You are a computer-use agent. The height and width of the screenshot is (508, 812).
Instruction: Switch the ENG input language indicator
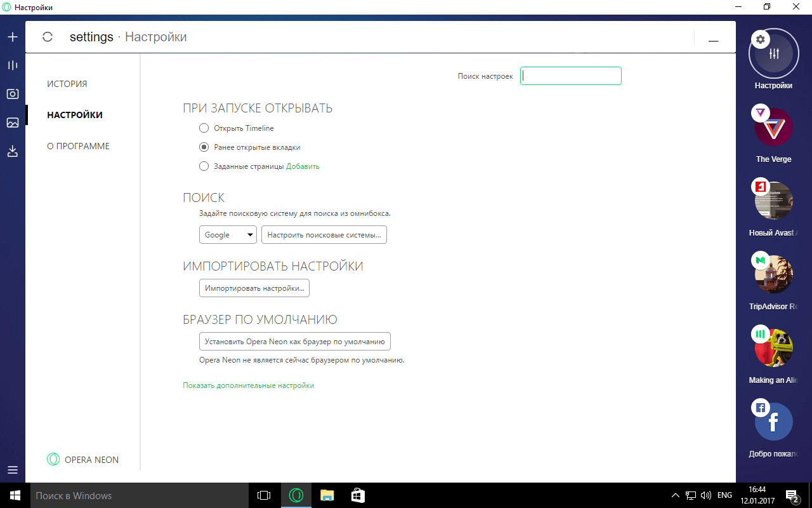[x=724, y=495]
